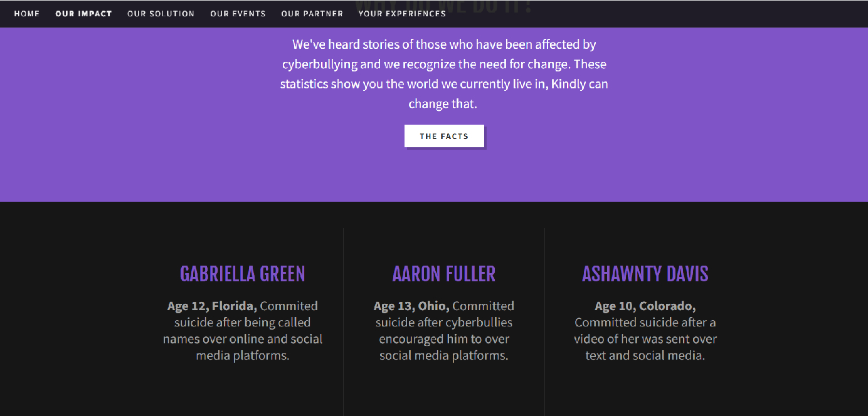
Task: Click the bold "Age 13, Ohio" label
Action: click(411, 306)
